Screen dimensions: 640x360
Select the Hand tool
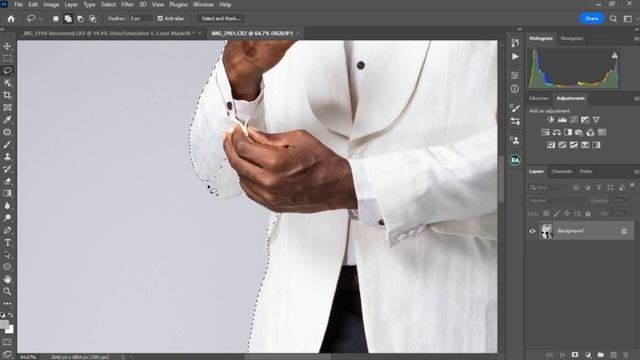pyautogui.click(x=7, y=279)
